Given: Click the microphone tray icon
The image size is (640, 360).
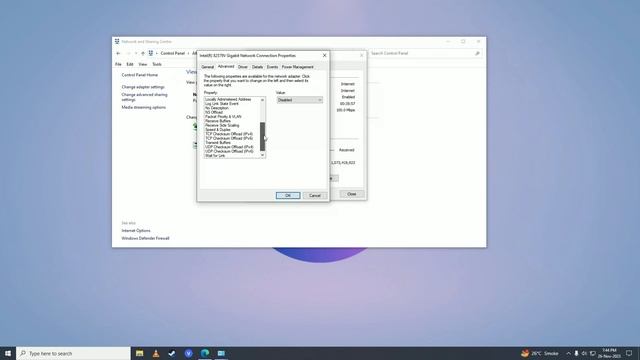Looking at the screenshot, I should coord(576,353).
